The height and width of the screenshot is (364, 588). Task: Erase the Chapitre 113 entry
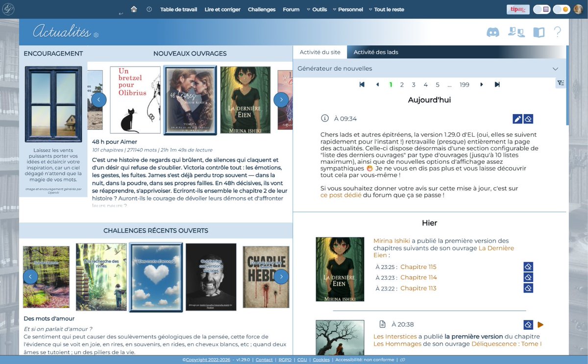pyautogui.click(x=528, y=288)
